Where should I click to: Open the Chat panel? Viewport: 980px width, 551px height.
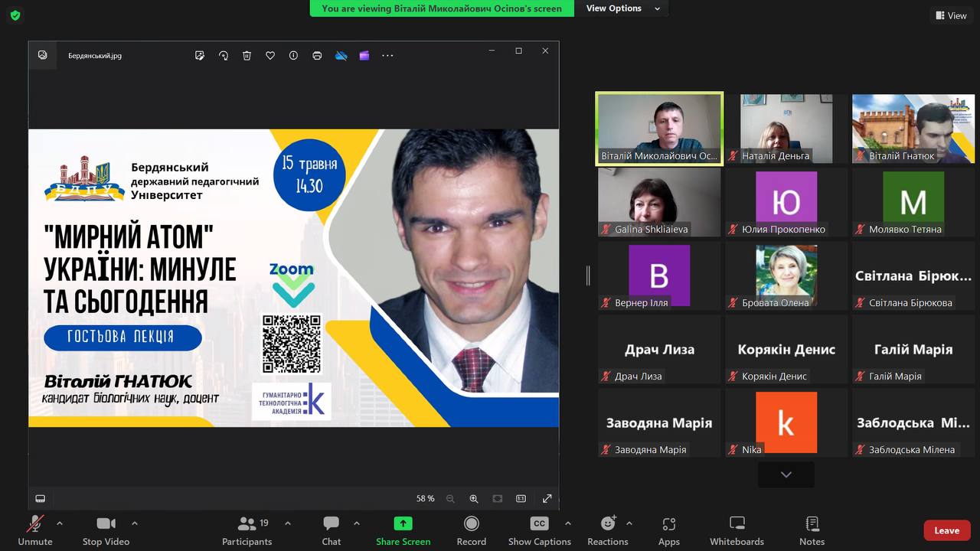[331, 530]
